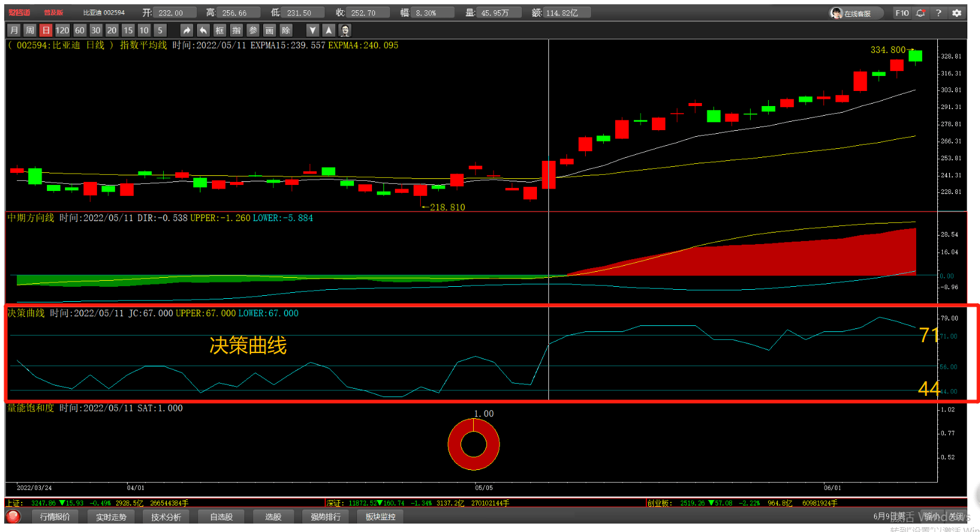Open the notification bell icon

(920, 13)
